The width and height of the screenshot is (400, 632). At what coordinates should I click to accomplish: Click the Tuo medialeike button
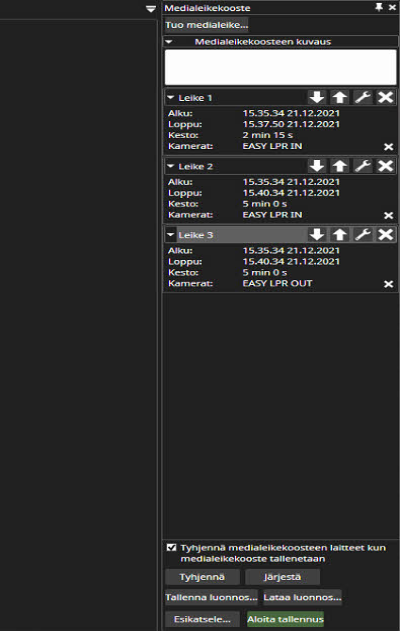[x=206, y=25]
